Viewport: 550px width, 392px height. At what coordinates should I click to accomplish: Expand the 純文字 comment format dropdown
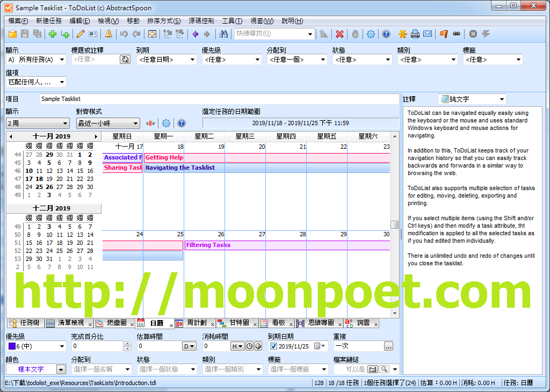[502, 99]
